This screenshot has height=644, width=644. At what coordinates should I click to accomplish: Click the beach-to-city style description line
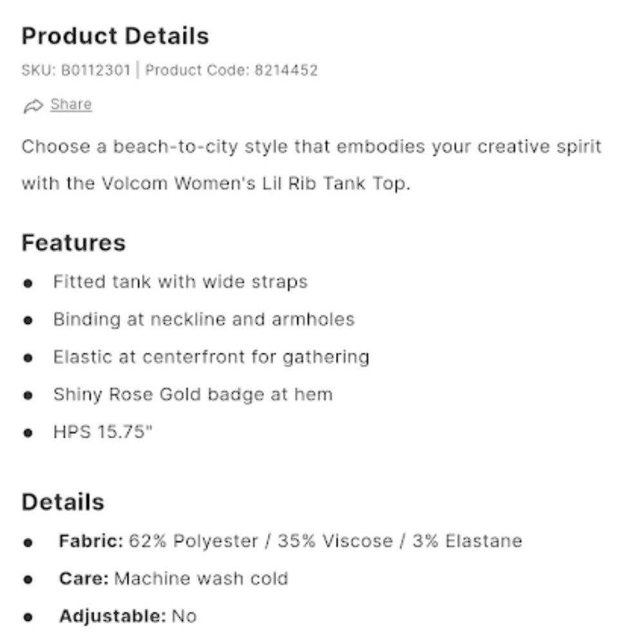click(311, 147)
